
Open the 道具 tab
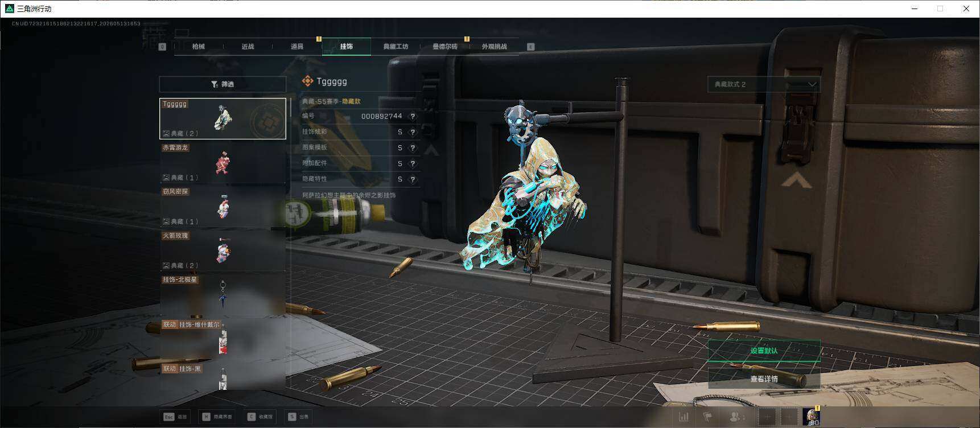(x=297, y=47)
